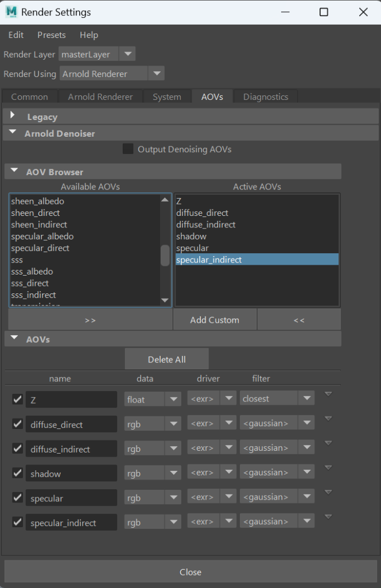Click the specular_indirect name input field
Viewport: 381px width, 588px height.
pyautogui.click(x=71, y=523)
